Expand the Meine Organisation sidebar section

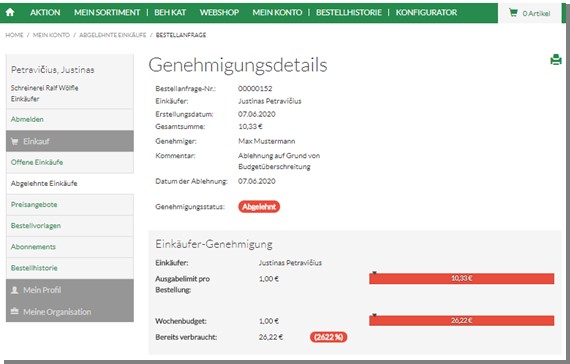pos(70,311)
